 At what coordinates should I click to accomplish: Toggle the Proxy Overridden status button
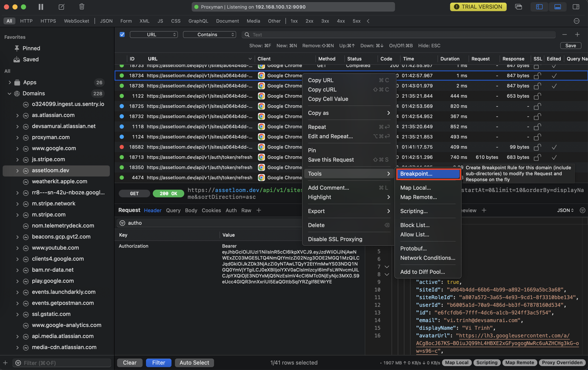[562, 363]
